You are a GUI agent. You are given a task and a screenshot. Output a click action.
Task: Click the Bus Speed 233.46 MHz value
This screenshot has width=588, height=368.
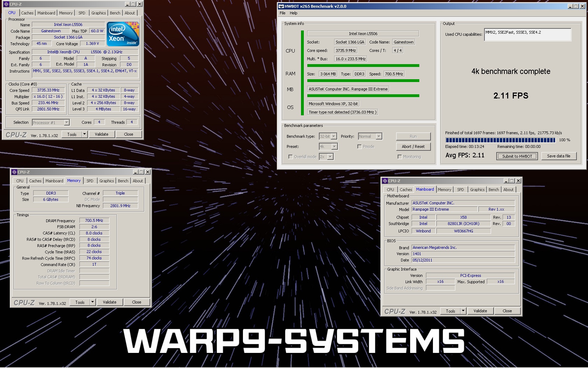(x=48, y=103)
